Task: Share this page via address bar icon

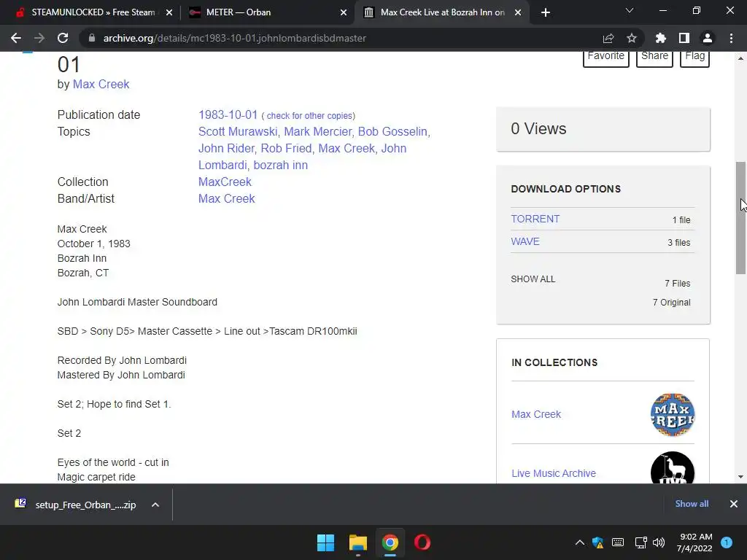Action: (x=608, y=38)
